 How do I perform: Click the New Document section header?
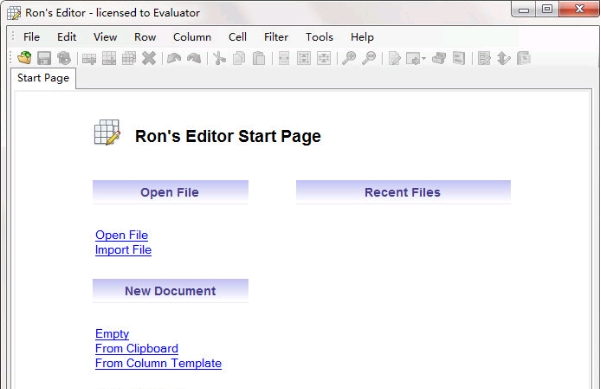click(x=170, y=291)
